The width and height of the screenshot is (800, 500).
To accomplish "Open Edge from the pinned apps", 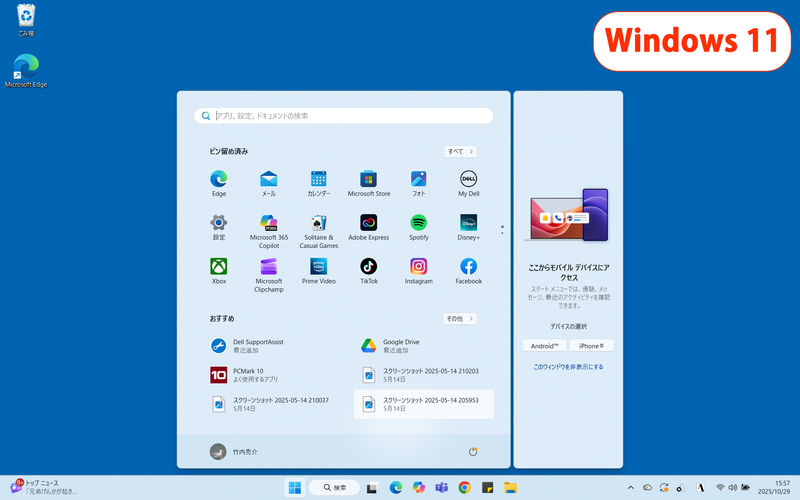I will click(218, 183).
